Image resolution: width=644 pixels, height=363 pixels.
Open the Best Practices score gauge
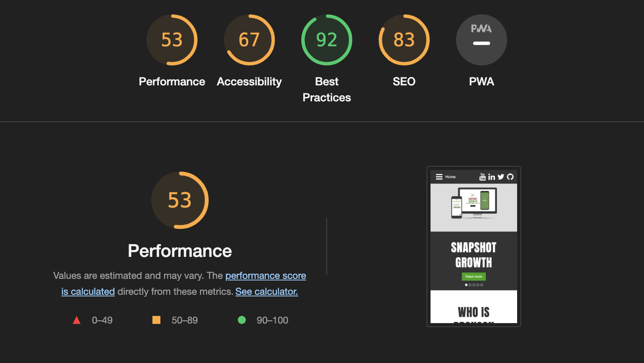pos(327,40)
